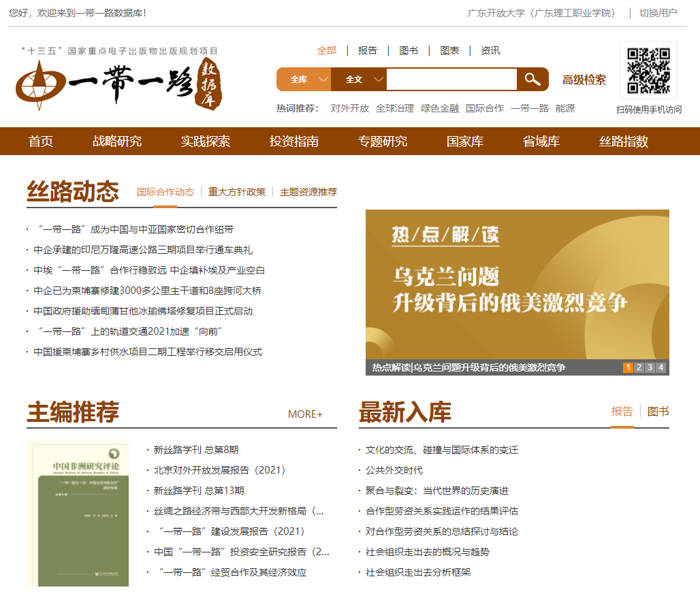Open 丝路指数 navigation menu
Screen dimensions: 700x611
[x=624, y=142]
